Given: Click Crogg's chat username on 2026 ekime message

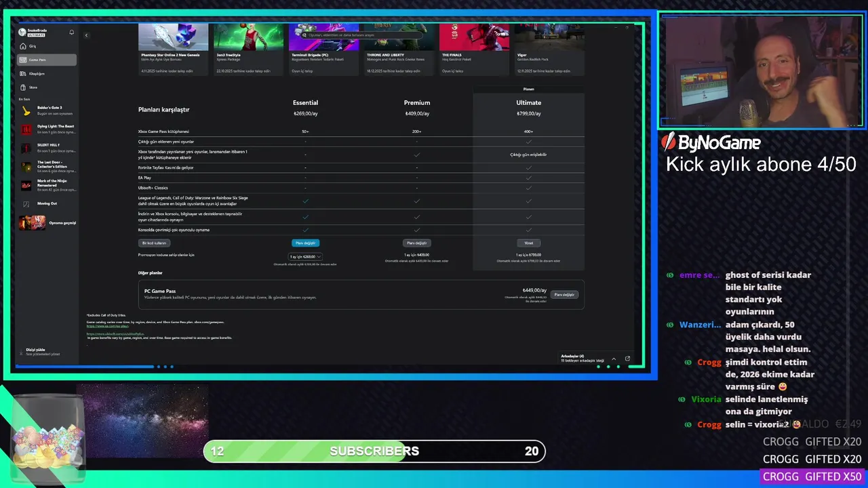Looking at the screenshot, I should click(709, 362).
